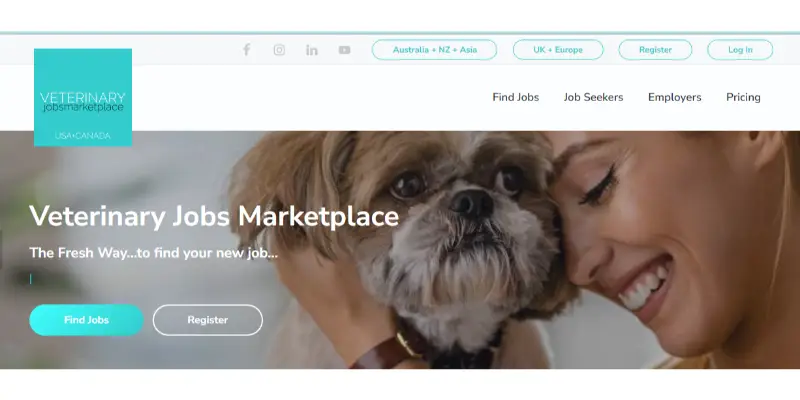
Task: Click the 'The Fresh Way' tagline text
Action: (154, 253)
